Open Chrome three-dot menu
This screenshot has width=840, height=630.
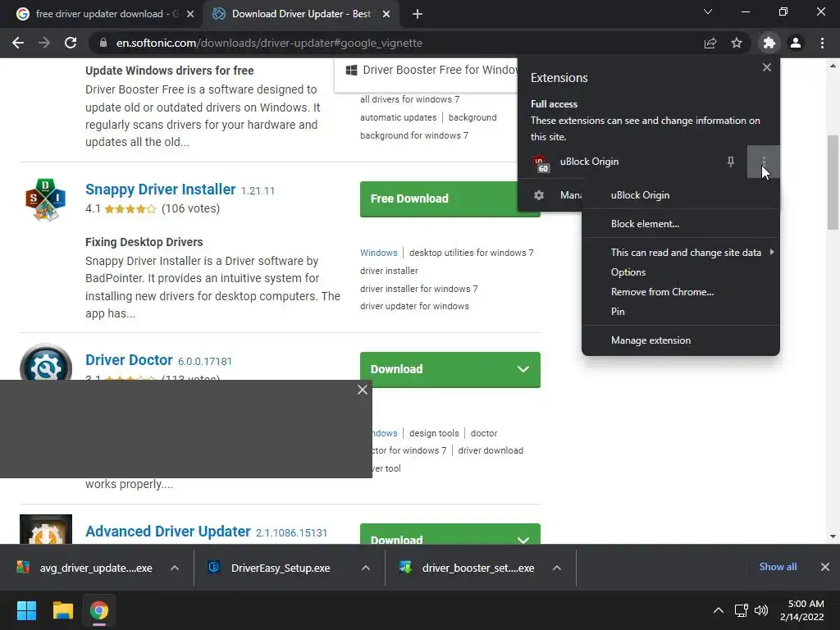point(822,43)
